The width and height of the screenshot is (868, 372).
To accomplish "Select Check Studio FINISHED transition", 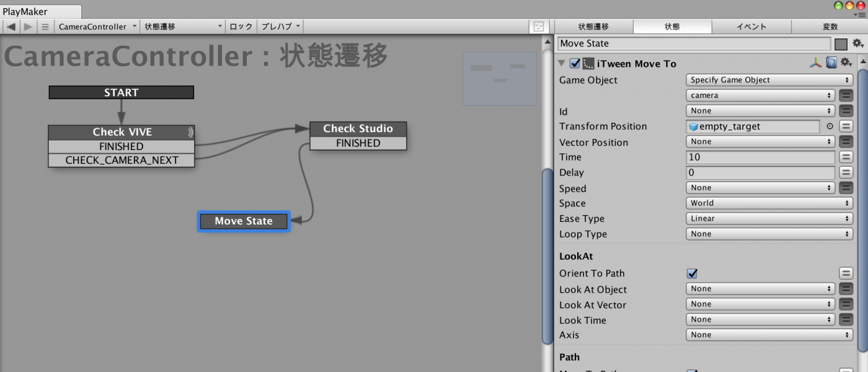I will (358, 143).
